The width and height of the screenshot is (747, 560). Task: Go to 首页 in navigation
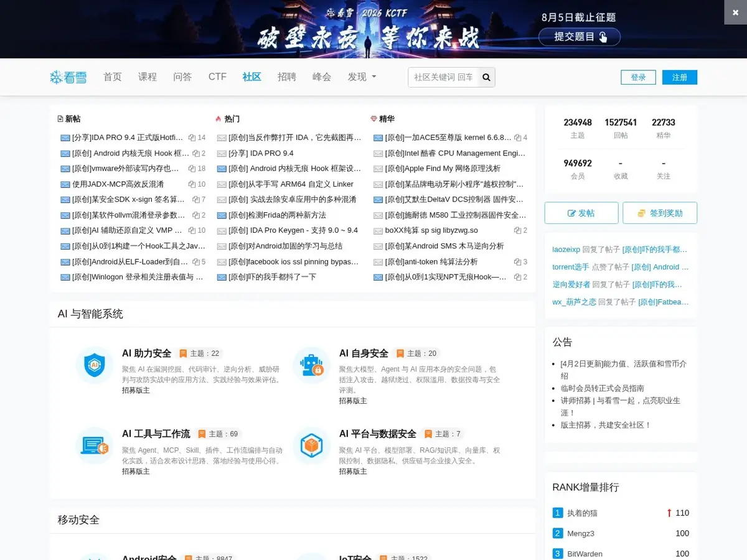[x=113, y=77]
